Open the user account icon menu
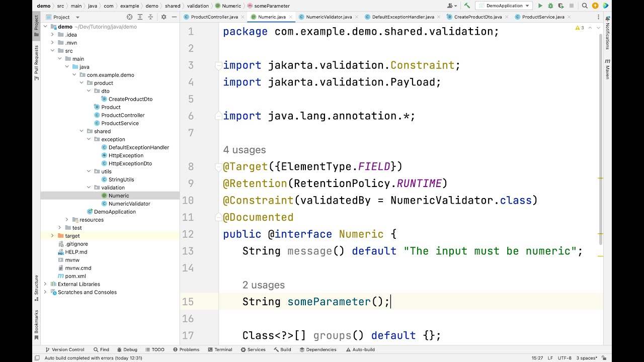 click(451, 6)
